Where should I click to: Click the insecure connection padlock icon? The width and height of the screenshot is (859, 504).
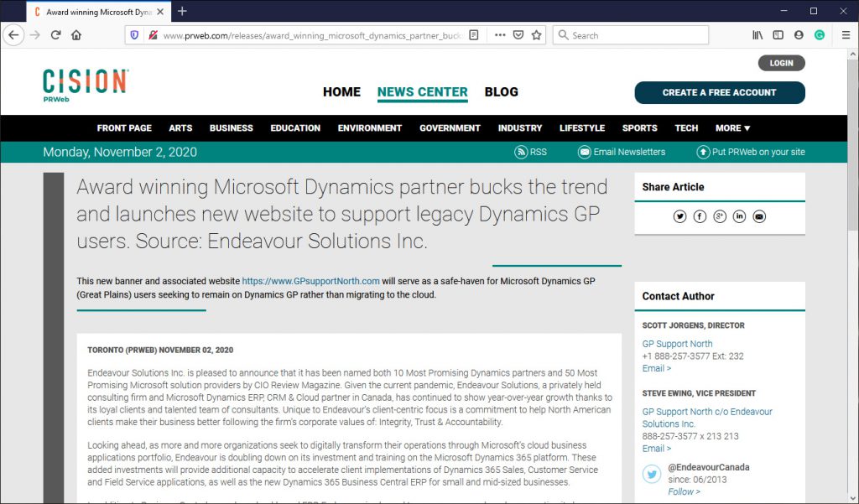153,35
